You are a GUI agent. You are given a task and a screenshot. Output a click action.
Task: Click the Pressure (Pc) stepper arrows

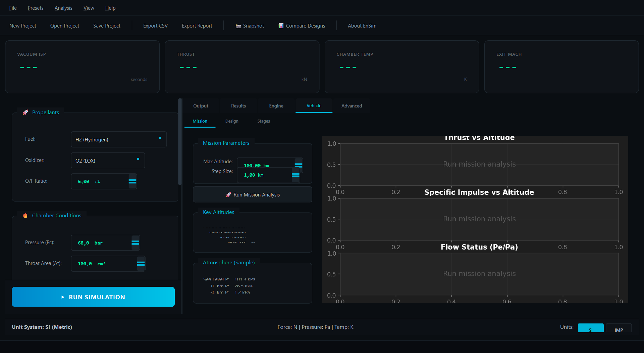(136, 243)
